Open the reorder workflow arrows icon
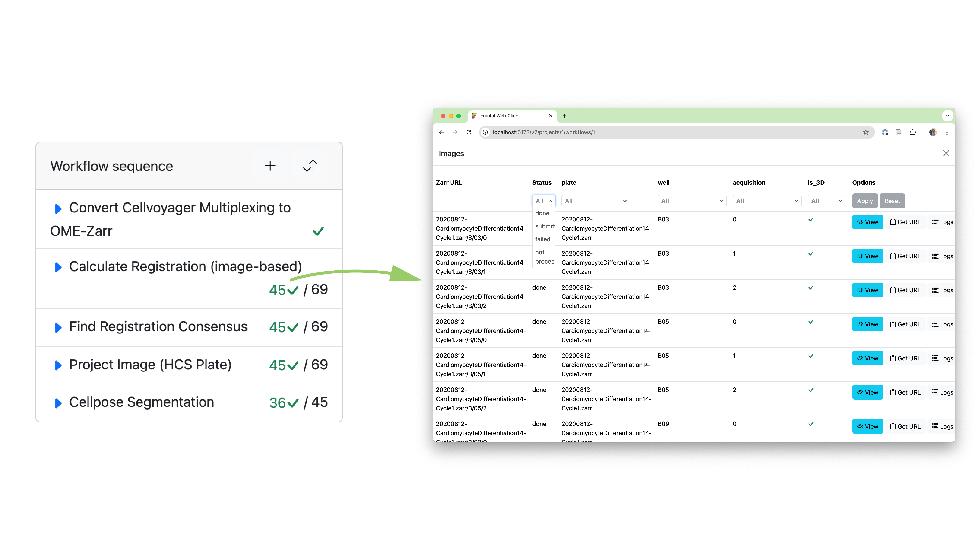 click(310, 166)
